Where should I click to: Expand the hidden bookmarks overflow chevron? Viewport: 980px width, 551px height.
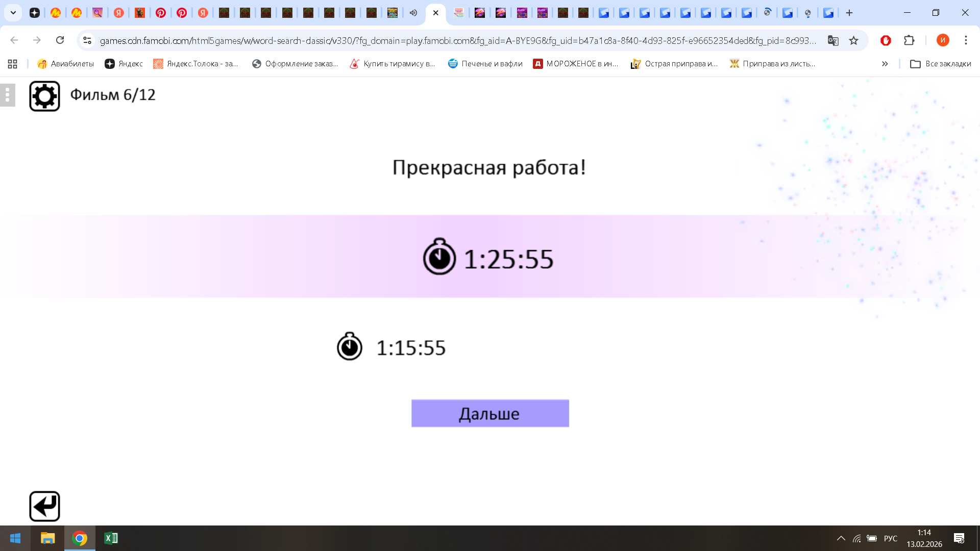(x=885, y=64)
